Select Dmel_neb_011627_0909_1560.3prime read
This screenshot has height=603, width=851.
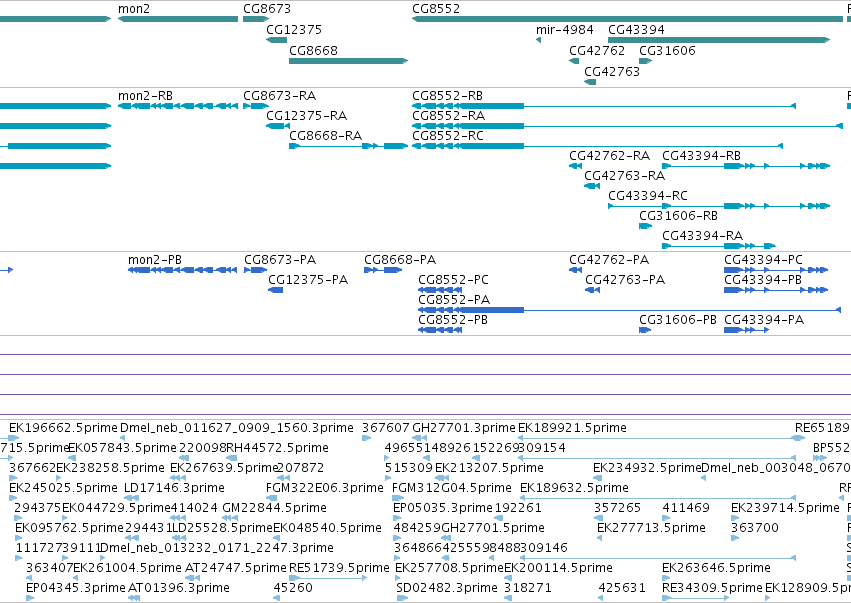click(x=237, y=428)
